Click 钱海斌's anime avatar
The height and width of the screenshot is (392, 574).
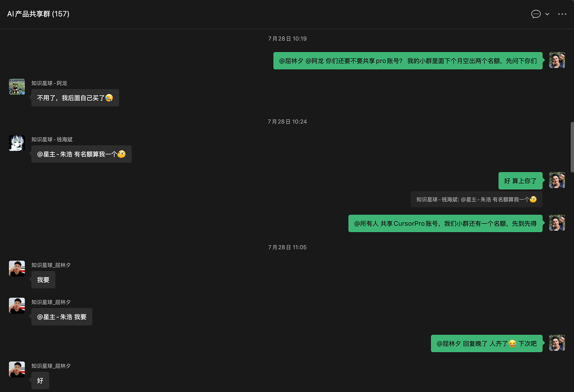click(17, 143)
